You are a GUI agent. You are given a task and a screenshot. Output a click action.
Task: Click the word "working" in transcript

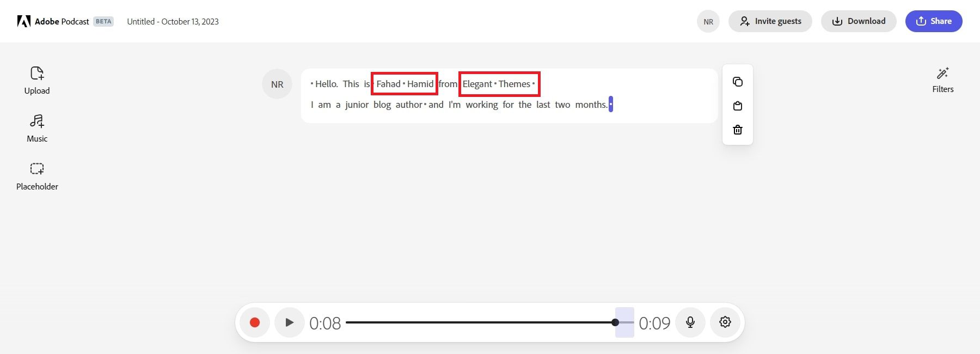click(x=482, y=105)
